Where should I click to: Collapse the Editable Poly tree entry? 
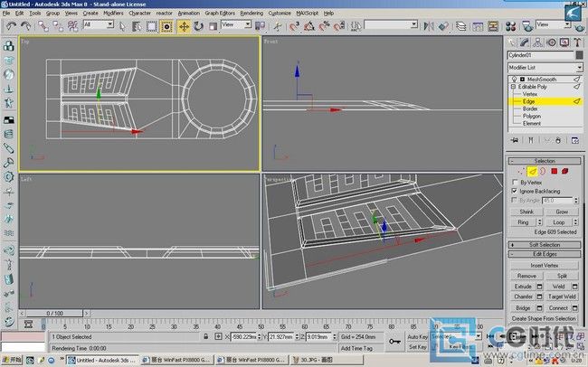click(513, 87)
